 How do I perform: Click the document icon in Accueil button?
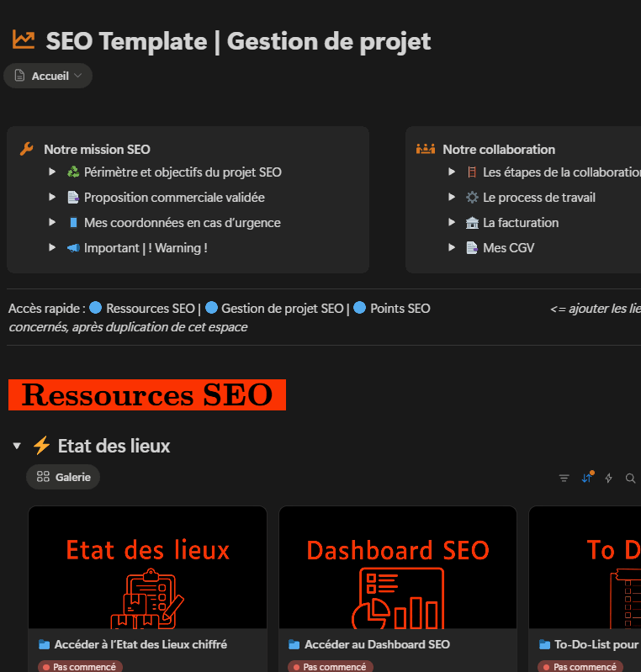19,76
